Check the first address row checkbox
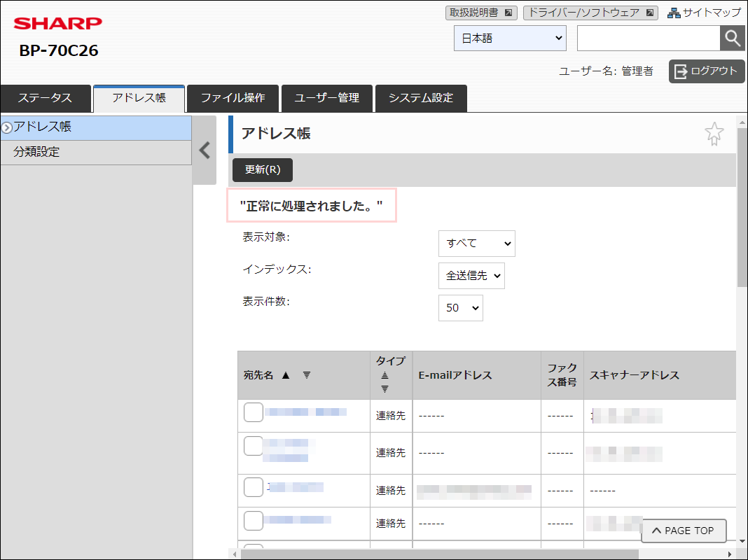This screenshot has height=560, width=748. pos(253,413)
